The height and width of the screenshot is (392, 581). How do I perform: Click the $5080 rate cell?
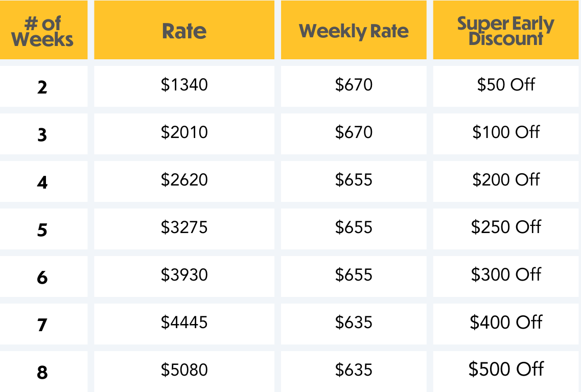pos(184,370)
